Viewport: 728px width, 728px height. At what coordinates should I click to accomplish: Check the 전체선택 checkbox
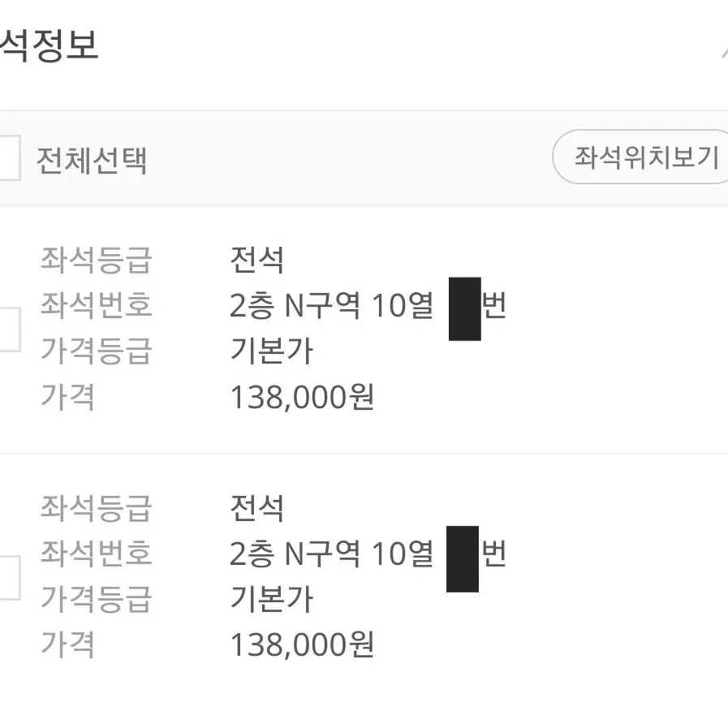pyautogui.click(x=9, y=158)
